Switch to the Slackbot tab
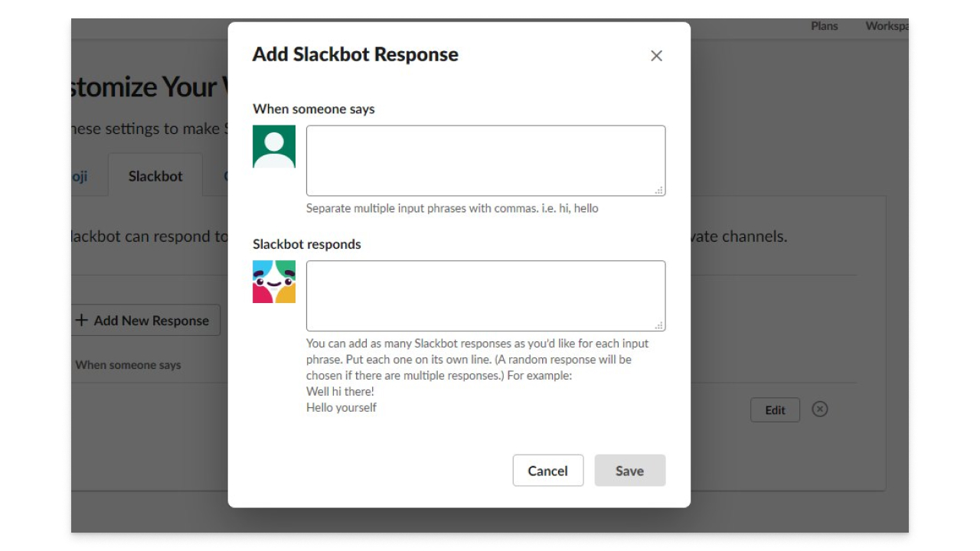This screenshot has width=980, height=551. pos(155,176)
